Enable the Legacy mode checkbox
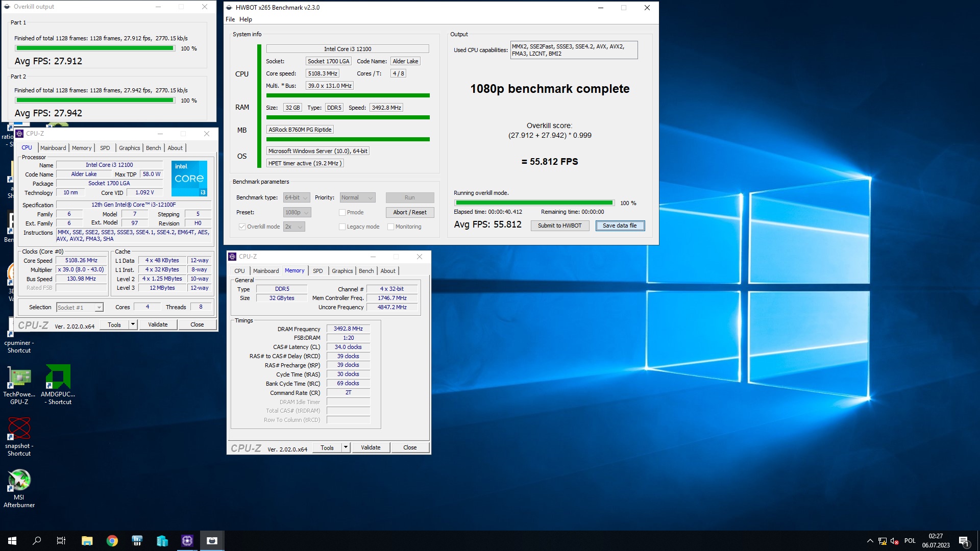 pyautogui.click(x=342, y=227)
